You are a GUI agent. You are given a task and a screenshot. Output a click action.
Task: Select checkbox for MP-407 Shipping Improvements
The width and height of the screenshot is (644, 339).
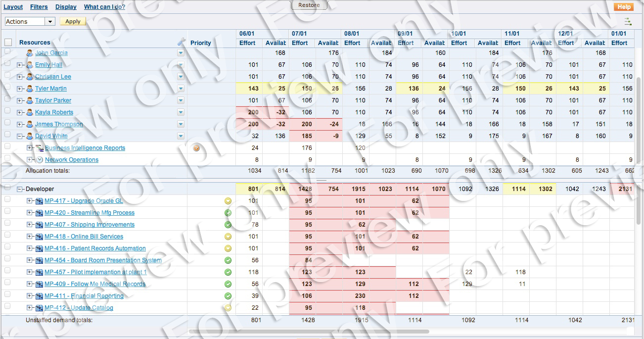tap(7, 223)
